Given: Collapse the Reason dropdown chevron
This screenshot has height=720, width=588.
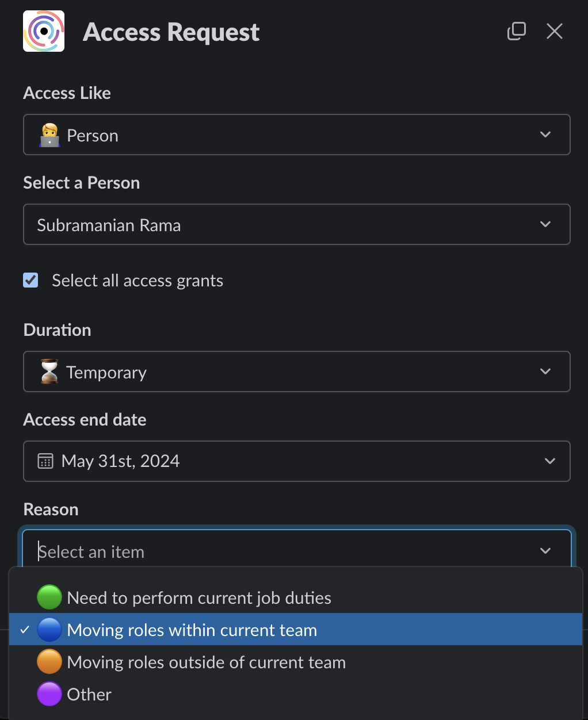Looking at the screenshot, I should [x=545, y=551].
